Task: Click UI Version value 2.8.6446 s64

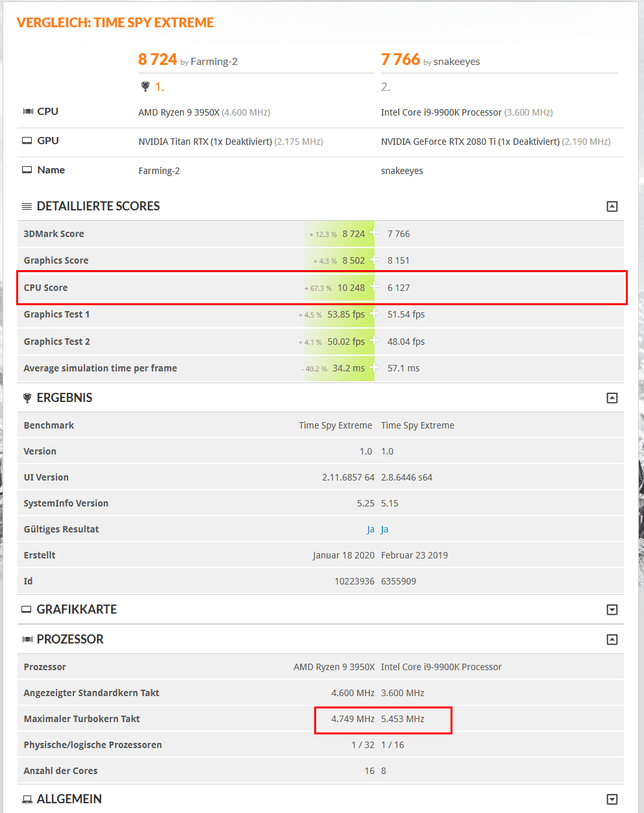Action: 406,477
